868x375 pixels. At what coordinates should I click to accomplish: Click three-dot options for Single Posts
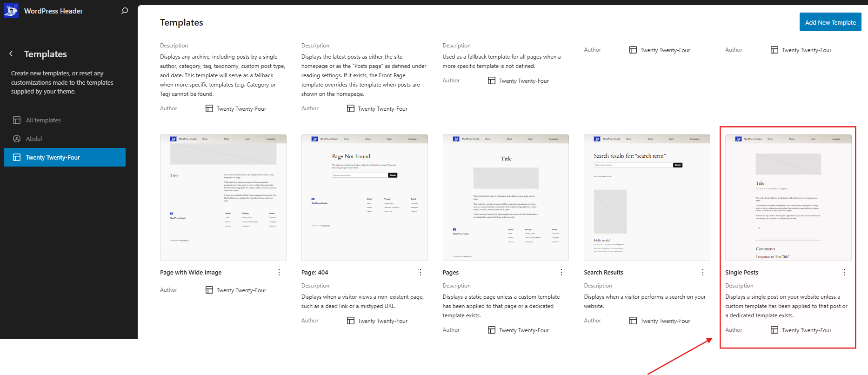coord(844,272)
